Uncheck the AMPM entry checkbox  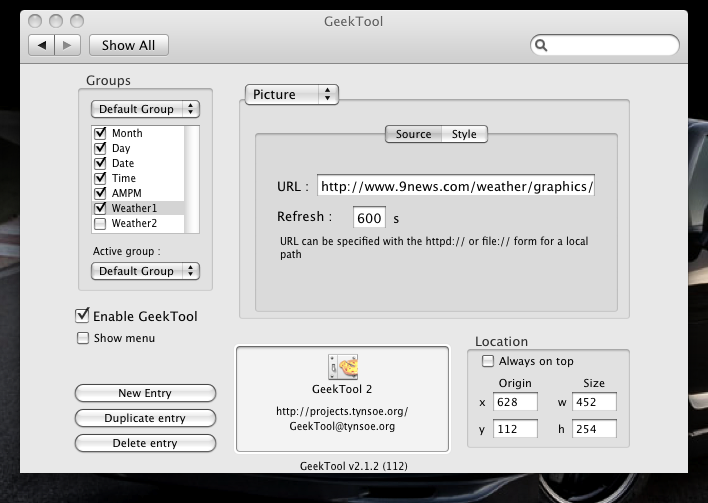coord(100,193)
